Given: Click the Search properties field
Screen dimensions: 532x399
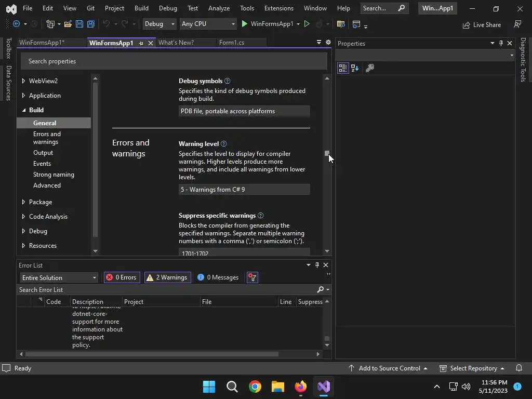Looking at the screenshot, I should click(174, 61).
